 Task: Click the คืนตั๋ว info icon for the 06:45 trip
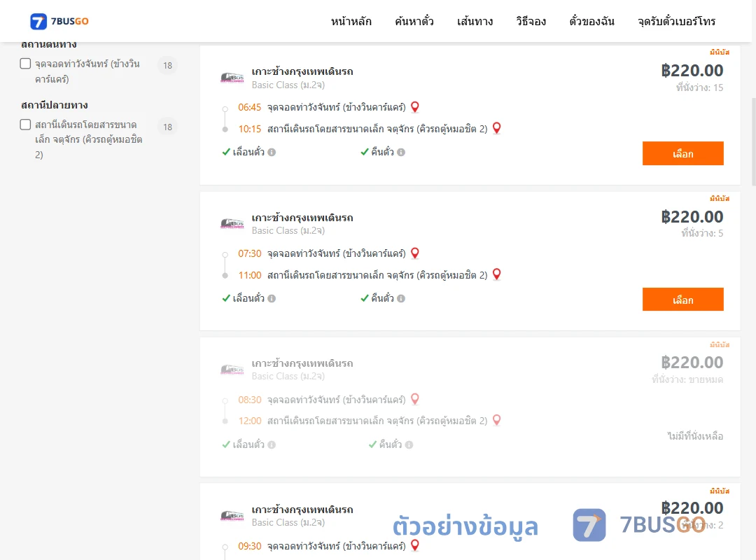tap(401, 153)
